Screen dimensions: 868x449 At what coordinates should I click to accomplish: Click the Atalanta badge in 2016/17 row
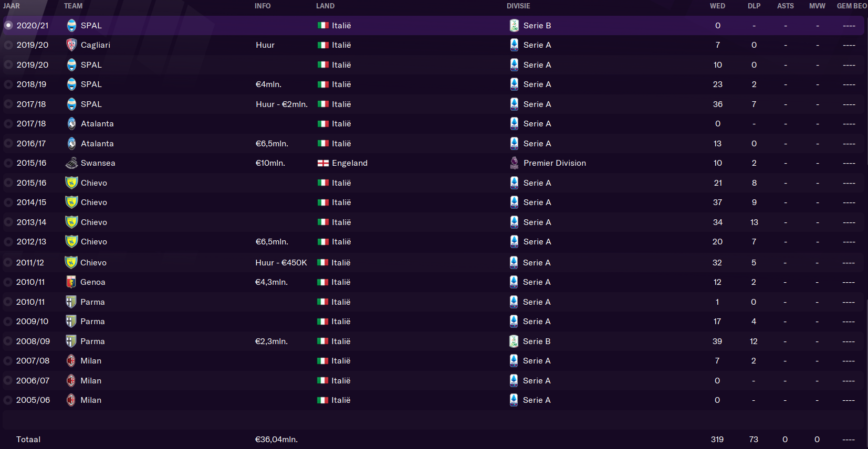click(71, 143)
